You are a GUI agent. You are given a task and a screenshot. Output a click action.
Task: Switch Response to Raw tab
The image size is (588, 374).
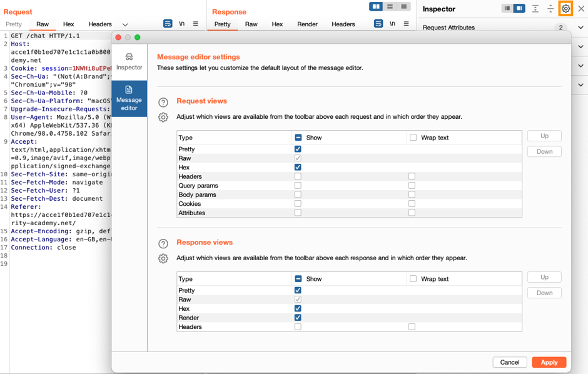(x=251, y=24)
